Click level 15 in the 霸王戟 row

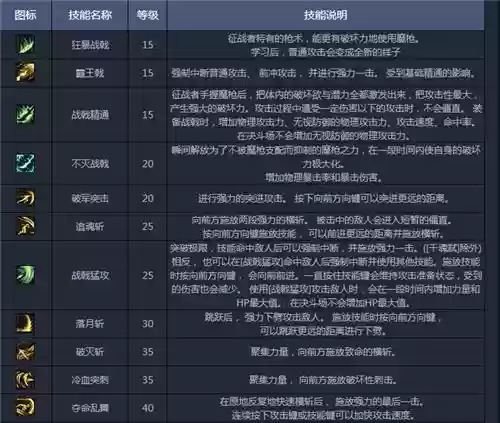click(x=148, y=73)
